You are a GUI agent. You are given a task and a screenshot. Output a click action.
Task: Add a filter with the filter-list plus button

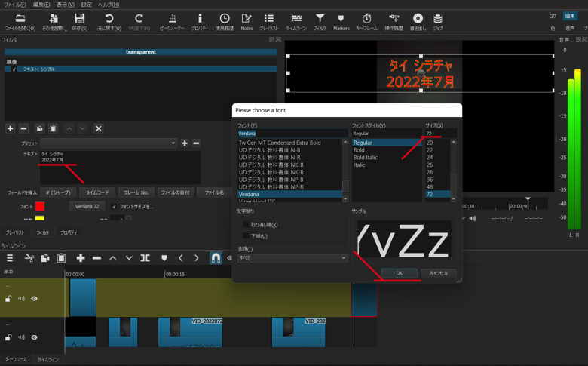click(10, 128)
